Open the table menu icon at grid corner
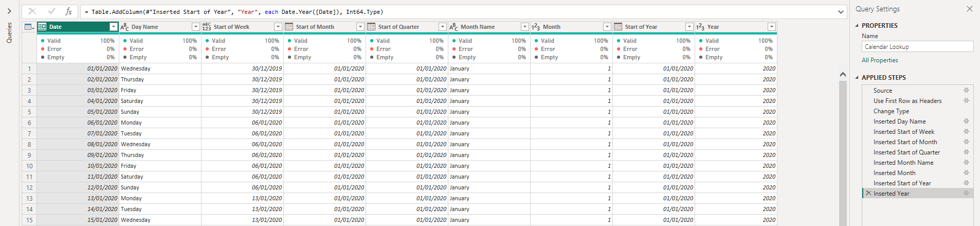The image size is (980, 226). point(29,27)
